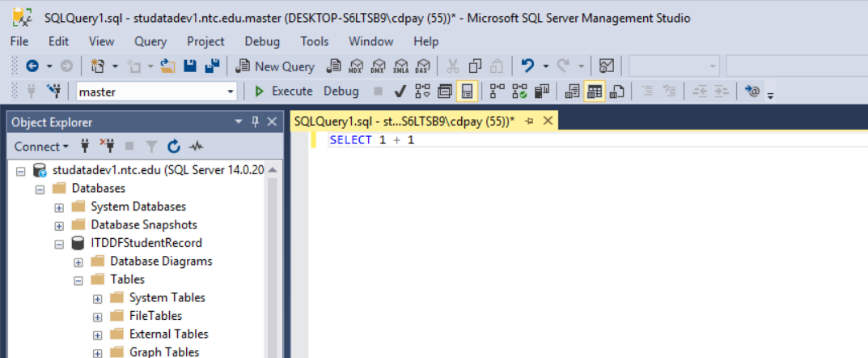Screen dimensions: 868x358
Task: Open the File menu
Action: tap(19, 41)
